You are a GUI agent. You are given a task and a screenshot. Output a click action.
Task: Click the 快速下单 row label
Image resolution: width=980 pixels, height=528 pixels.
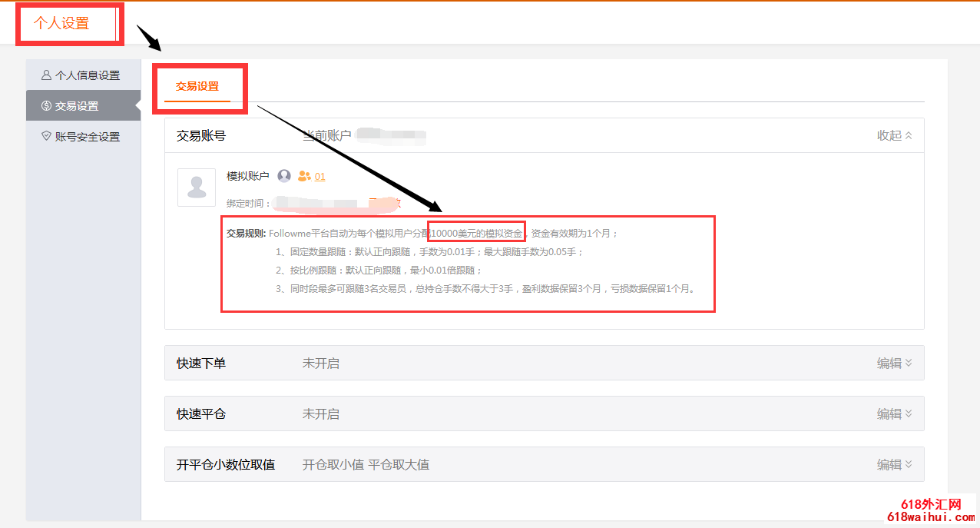pos(201,363)
